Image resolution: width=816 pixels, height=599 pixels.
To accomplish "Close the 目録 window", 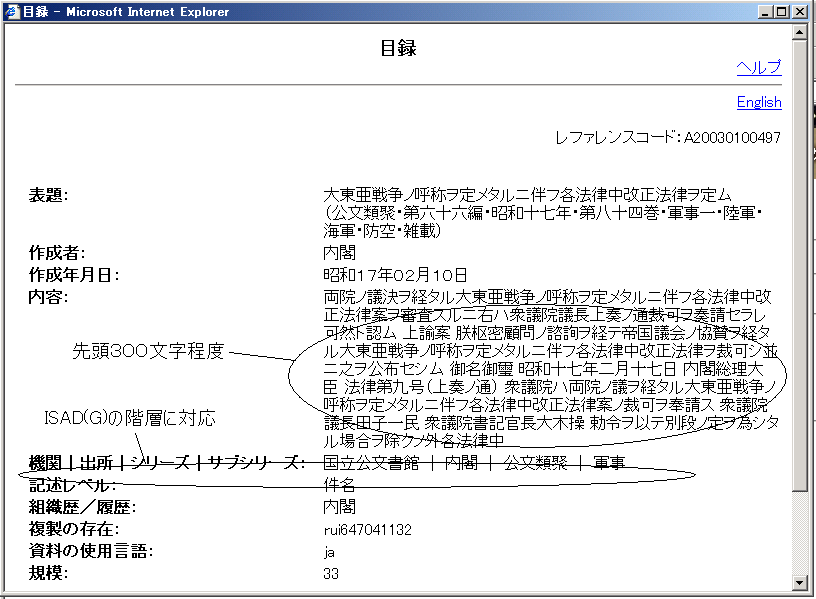I will tap(801, 12).
